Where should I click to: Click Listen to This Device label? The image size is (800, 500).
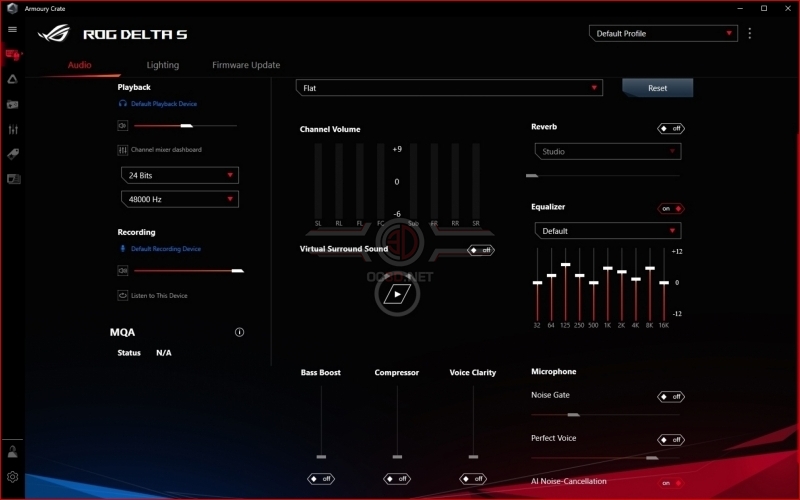(x=159, y=295)
